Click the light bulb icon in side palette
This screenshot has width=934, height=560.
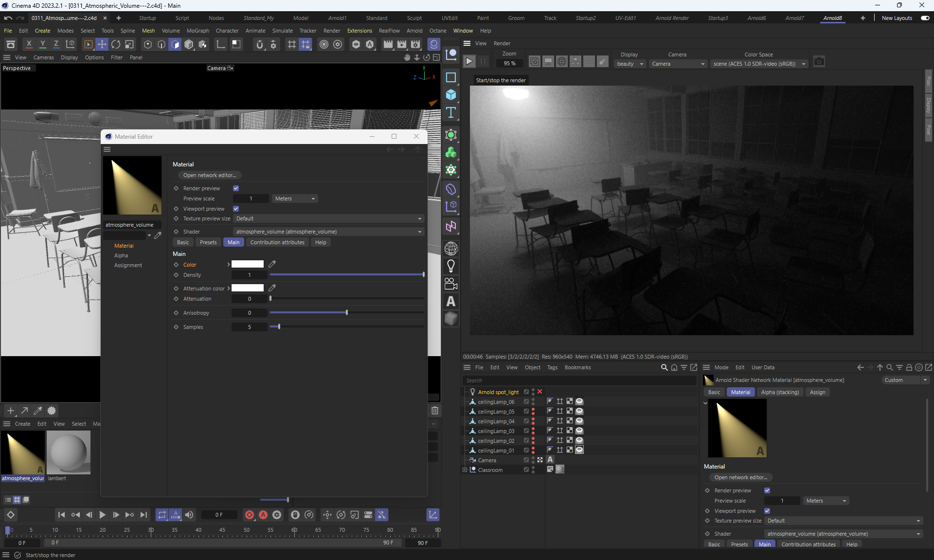tap(451, 266)
